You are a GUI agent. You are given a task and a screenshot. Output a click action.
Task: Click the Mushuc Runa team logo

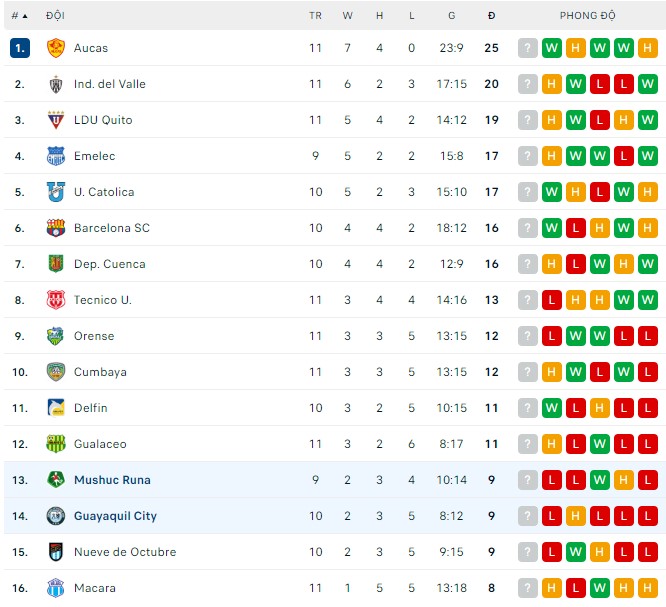click(x=56, y=480)
